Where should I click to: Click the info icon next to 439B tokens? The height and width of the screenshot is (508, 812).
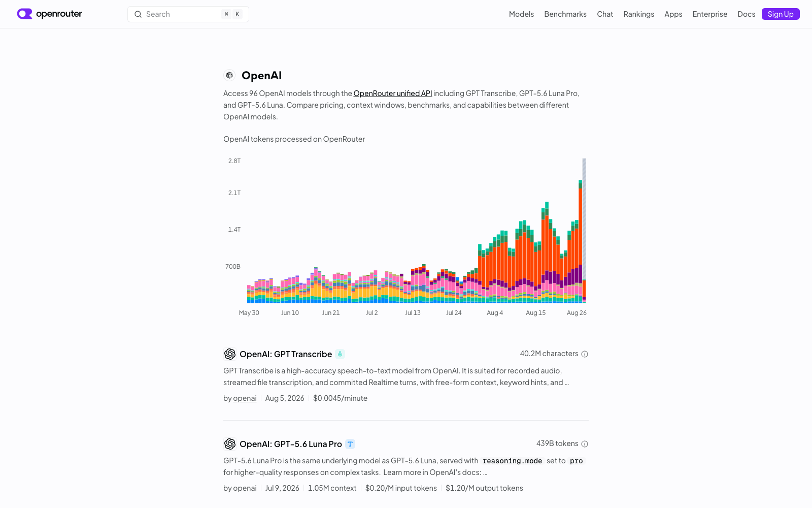click(x=585, y=444)
